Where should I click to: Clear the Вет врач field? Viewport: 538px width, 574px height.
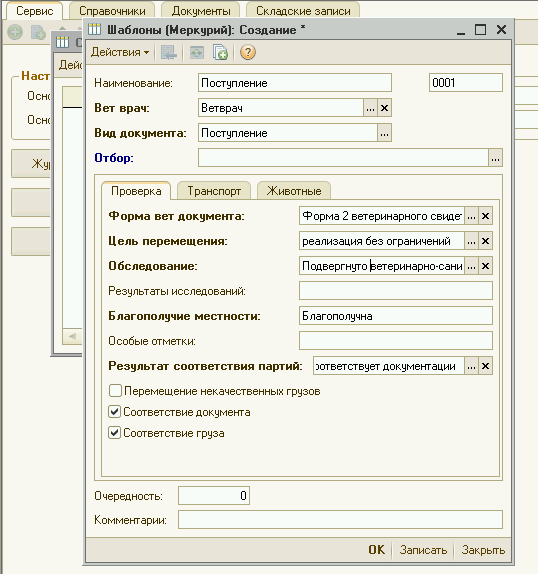point(384,108)
